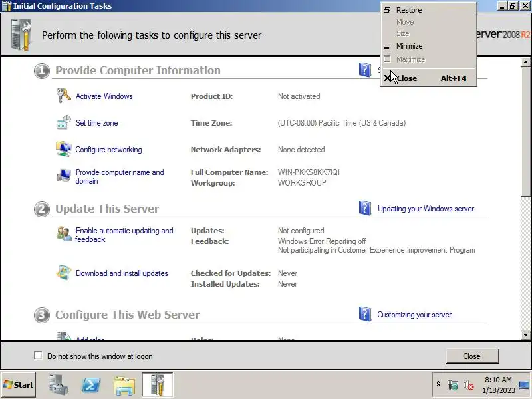This screenshot has width=532, height=399.
Task: Open the Start menu
Action: (x=19, y=385)
